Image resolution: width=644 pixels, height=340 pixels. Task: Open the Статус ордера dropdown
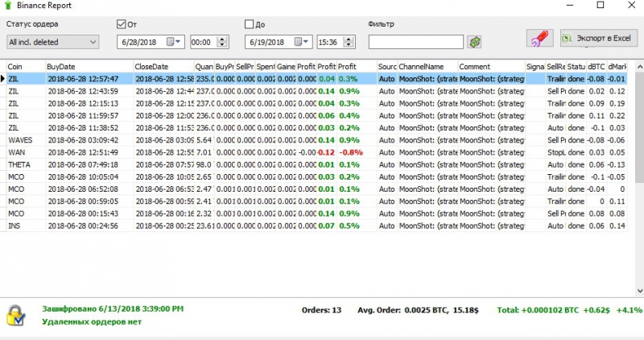click(x=52, y=42)
